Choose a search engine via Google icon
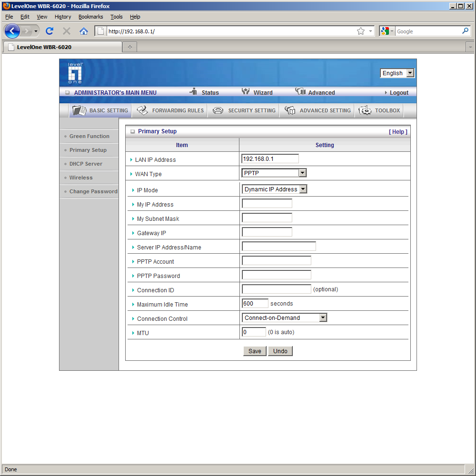The image size is (476, 476). (387, 31)
